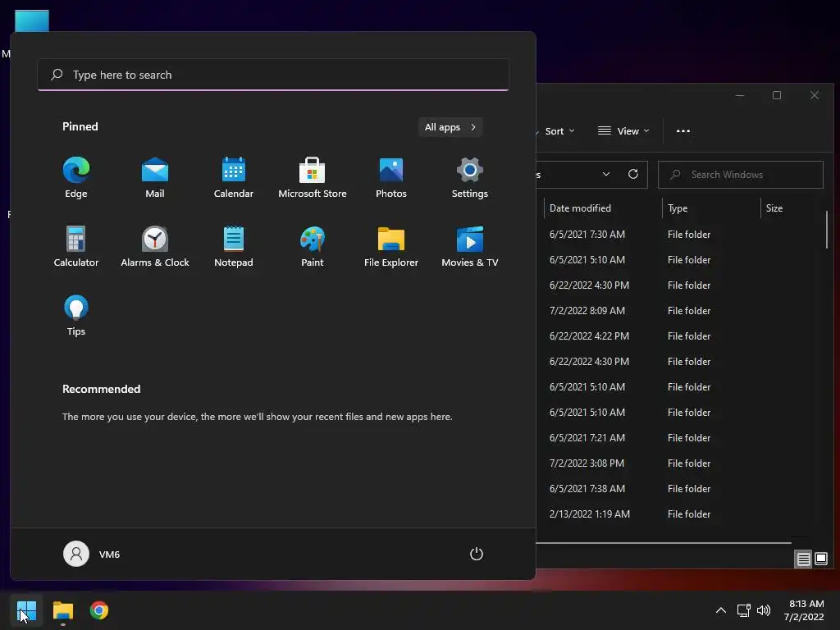This screenshot has height=630, width=840.
Task: Launch Alarms & Clock
Action: (155, 246)
